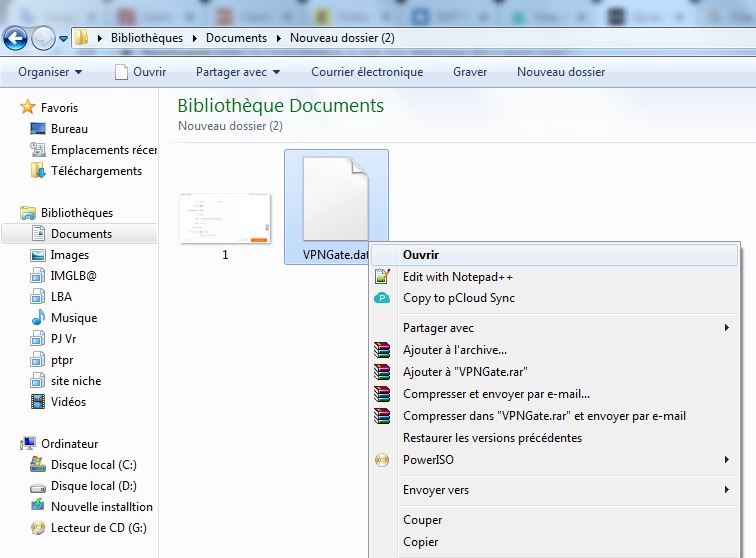Select the image thumbnail named 1

(x=225, y=219)
